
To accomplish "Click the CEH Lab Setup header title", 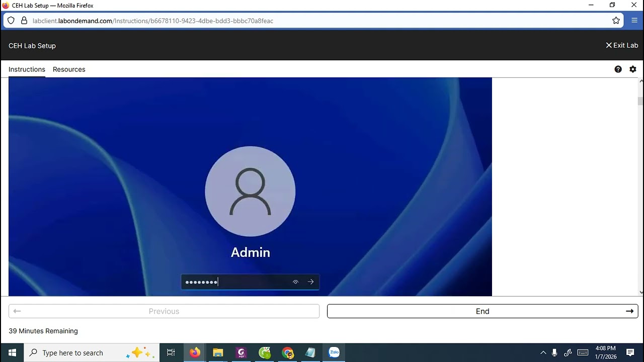I will [x=32, y=45].
